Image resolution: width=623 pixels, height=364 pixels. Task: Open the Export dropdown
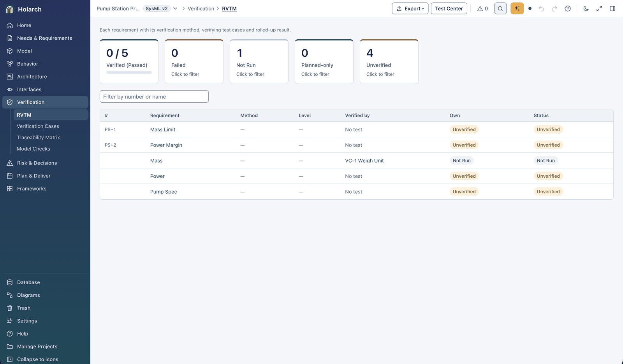click(x=410, y=9)
